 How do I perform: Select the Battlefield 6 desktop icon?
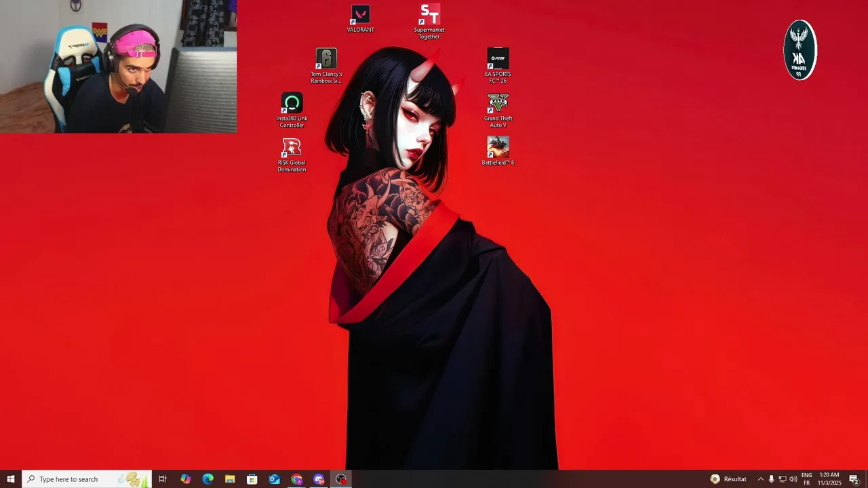pyautogui.click(x=498, y=151)
